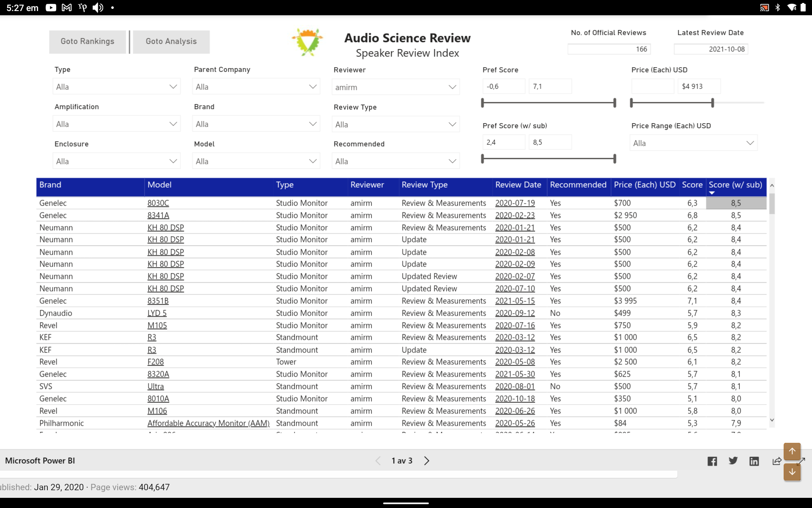Click Price maximum field $4 913
The image size is (812, 508).
coord(699,86)
